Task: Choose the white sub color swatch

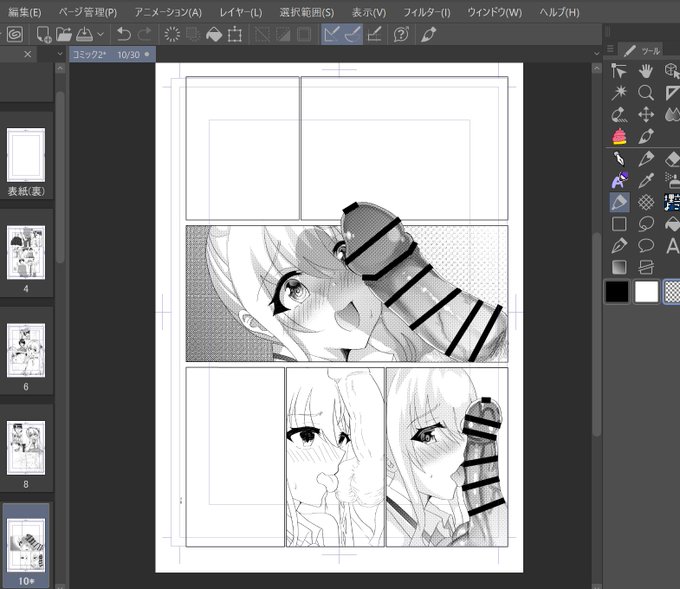Action: point(646,291)
